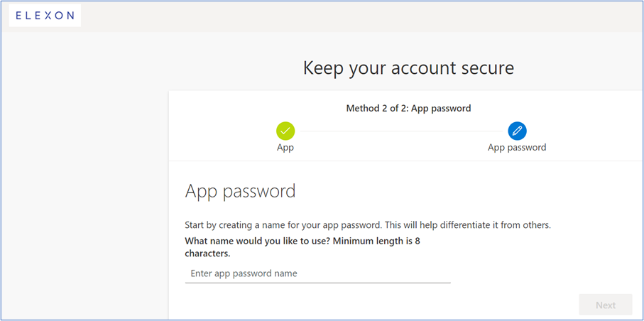The image size is (644, 321).
Task: Click the ELEXON logo
Action: pyautogui.click(x=45, y=16)
